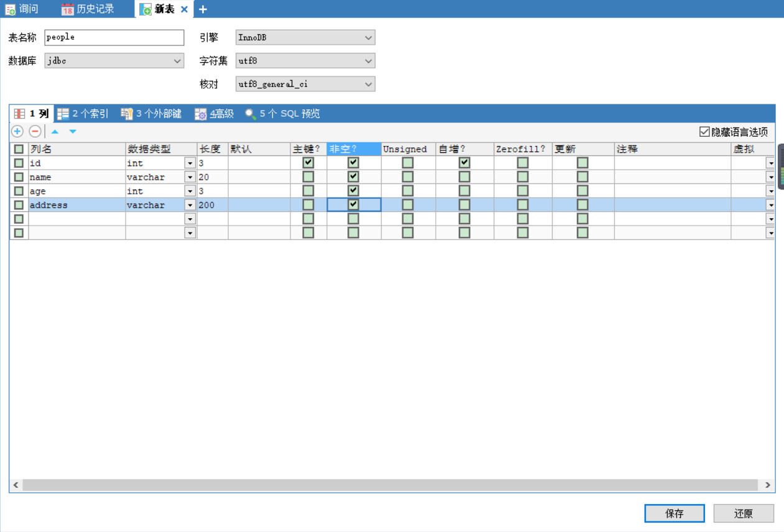Open the 5 个 SQL 预览 tab
This screenshot has height=532, width=784.
click(x=283, y=114)
